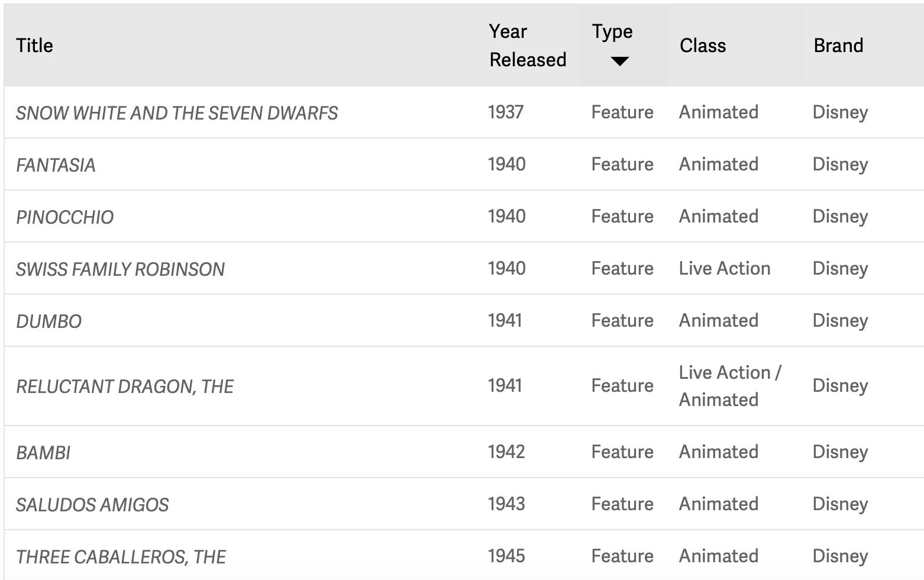Click Live Action class for Swiss Family Robinson
924x580 pixels.
pos(724,268)
